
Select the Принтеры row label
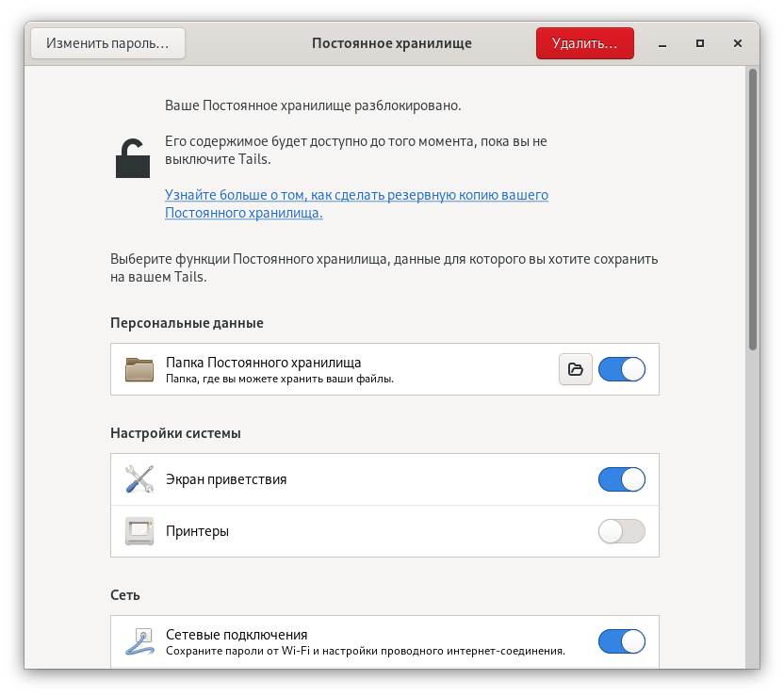point(197,531)
